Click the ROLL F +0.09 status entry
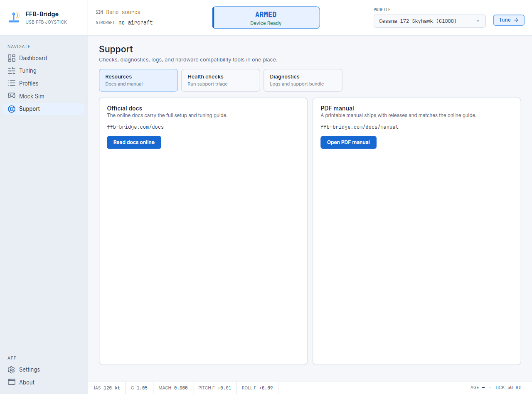The image size is (532, 394). coord(257,388)
